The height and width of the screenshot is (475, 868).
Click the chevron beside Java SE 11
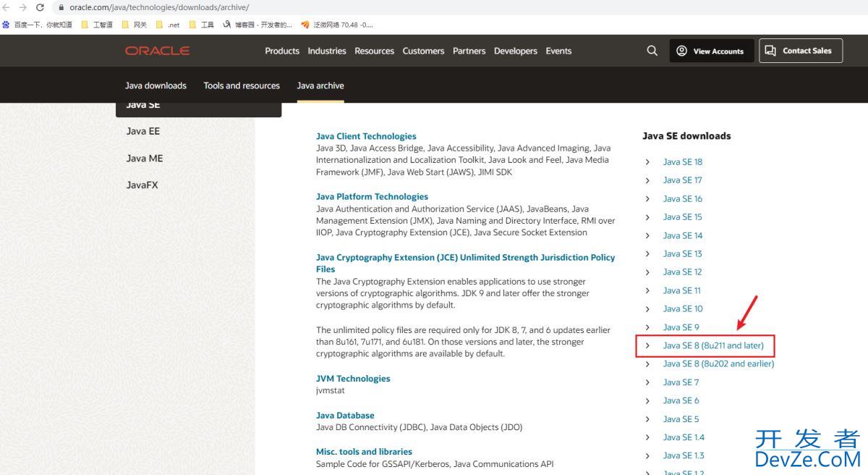pyautogui.click(x=647, y=290)
